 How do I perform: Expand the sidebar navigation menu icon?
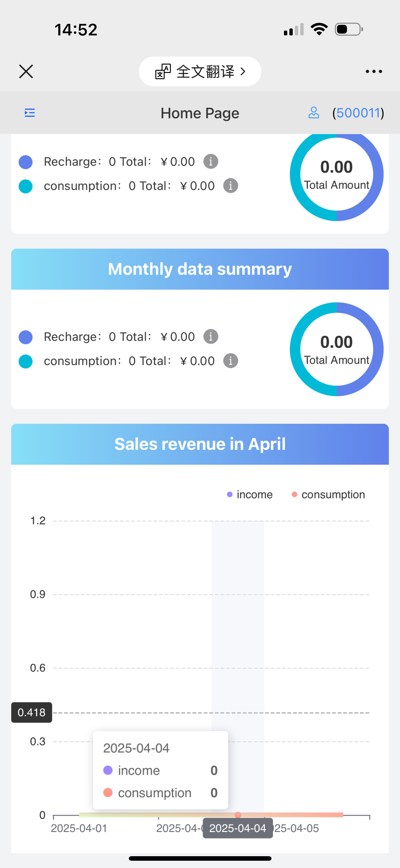click(x=30, y=113)
